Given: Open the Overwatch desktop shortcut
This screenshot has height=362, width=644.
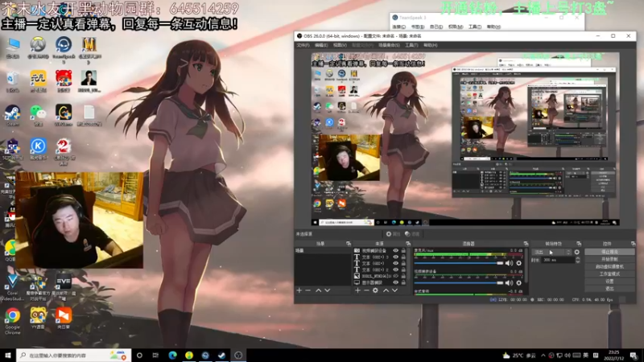Looking at the screenshot, I should (38, 47).
